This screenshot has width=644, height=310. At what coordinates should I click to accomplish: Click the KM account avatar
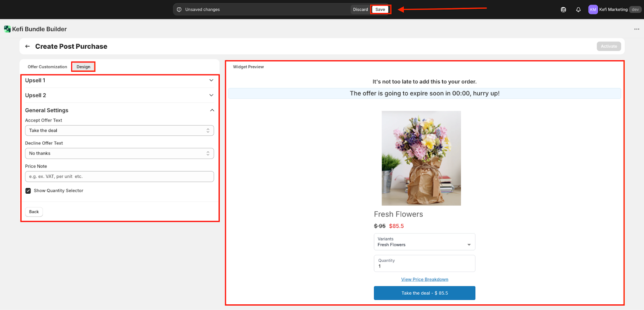coord(592,10)
